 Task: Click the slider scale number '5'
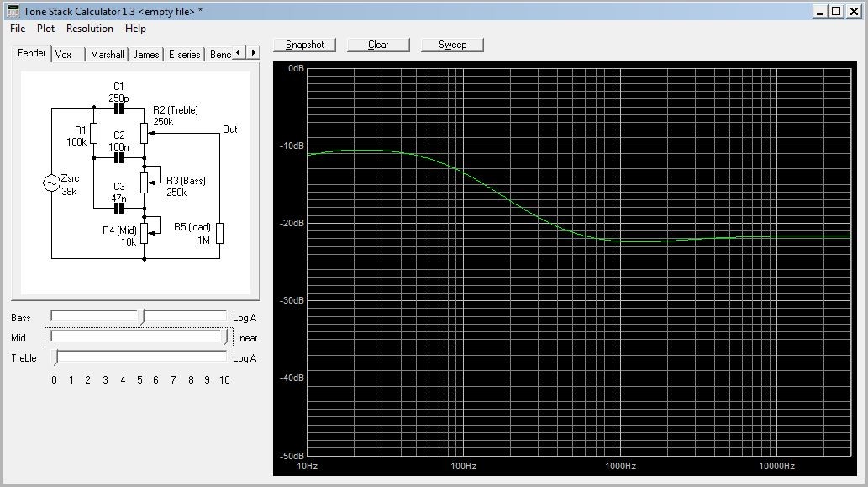click(x=139, y=380)
